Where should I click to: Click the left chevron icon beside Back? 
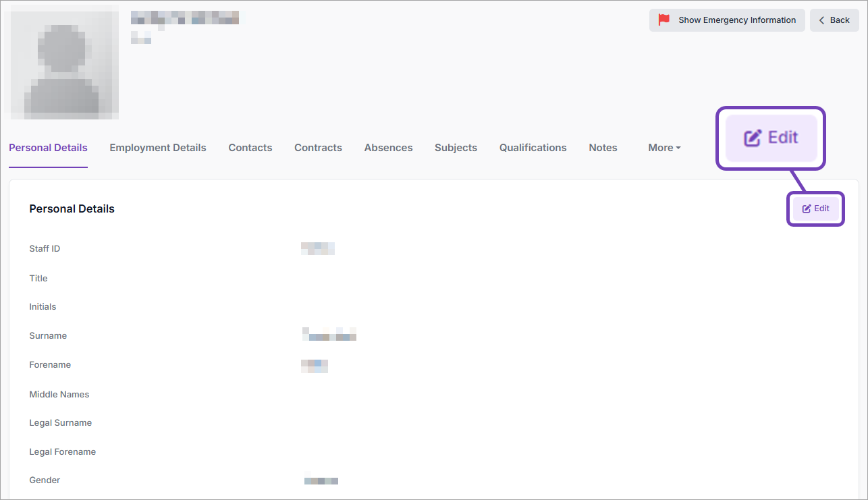pyautogui.click(x=822, y=20)
